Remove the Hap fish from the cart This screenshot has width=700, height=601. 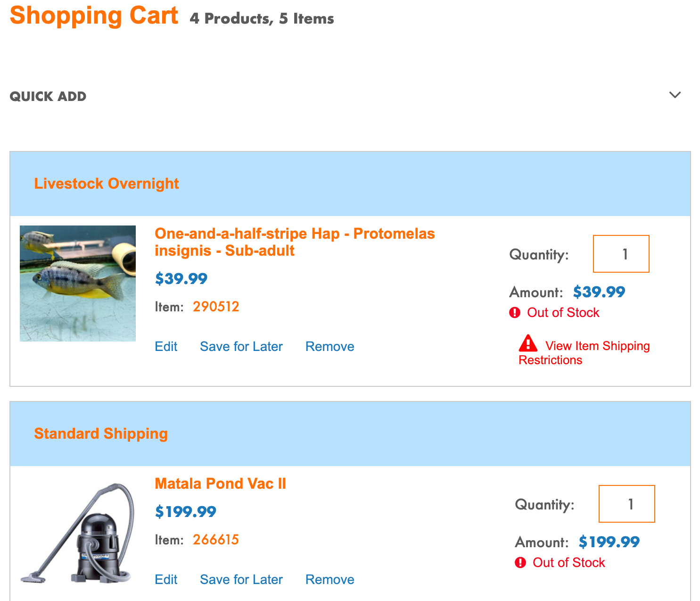pyautogui.click(x=329, y=346)
